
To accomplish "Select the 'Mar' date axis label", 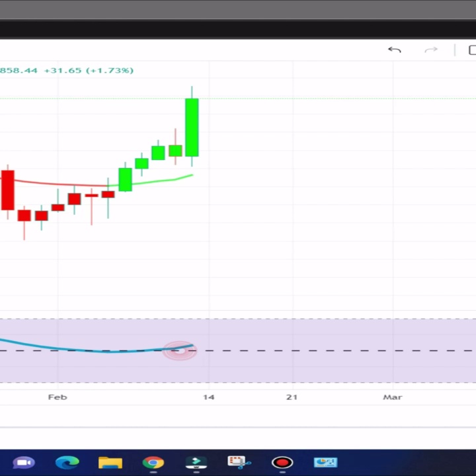I will (393, 397).
